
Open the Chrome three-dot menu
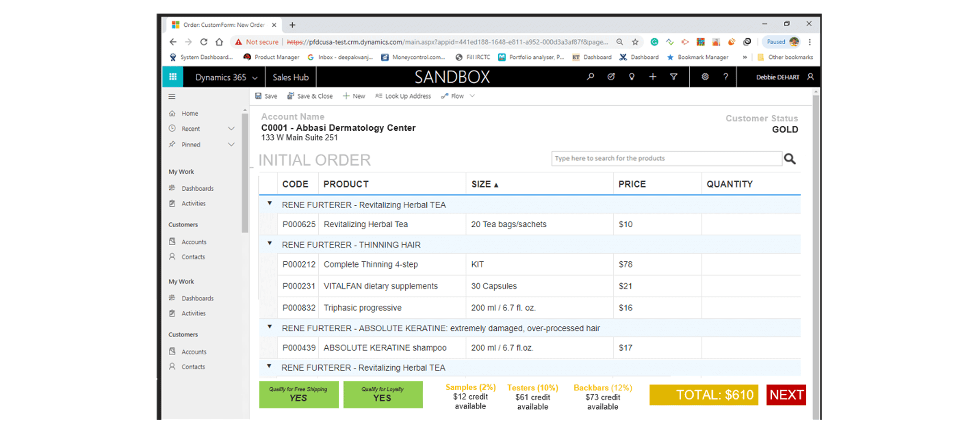point(810,42)
